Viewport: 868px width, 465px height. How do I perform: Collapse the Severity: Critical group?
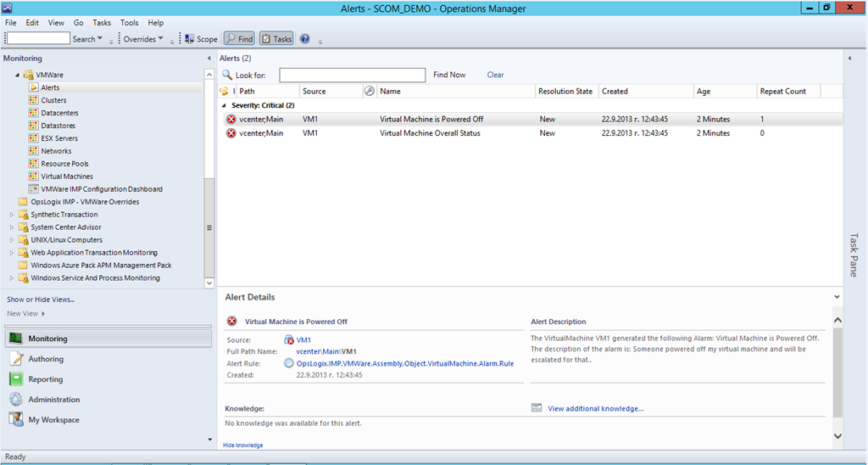coord(225,105)
